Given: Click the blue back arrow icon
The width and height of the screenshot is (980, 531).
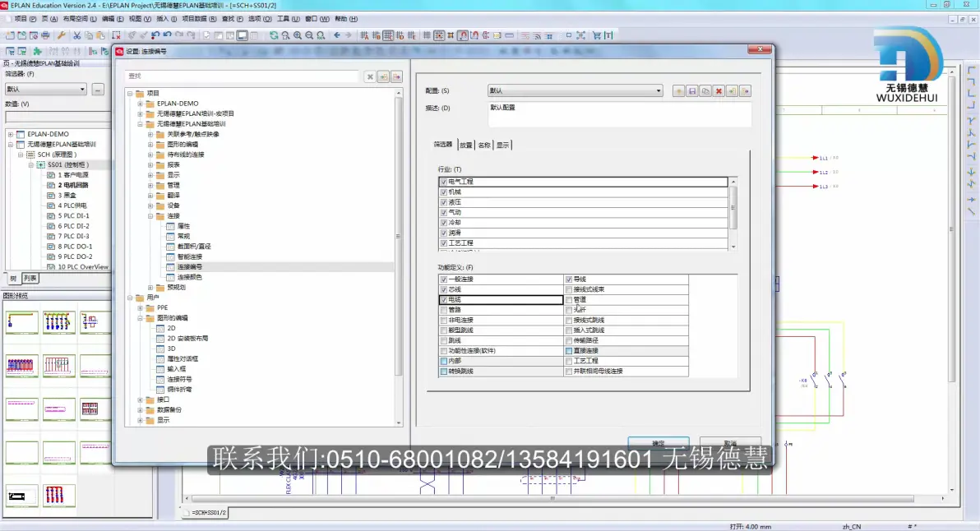Looking at the screenshot, I should [x=337, y=35].
